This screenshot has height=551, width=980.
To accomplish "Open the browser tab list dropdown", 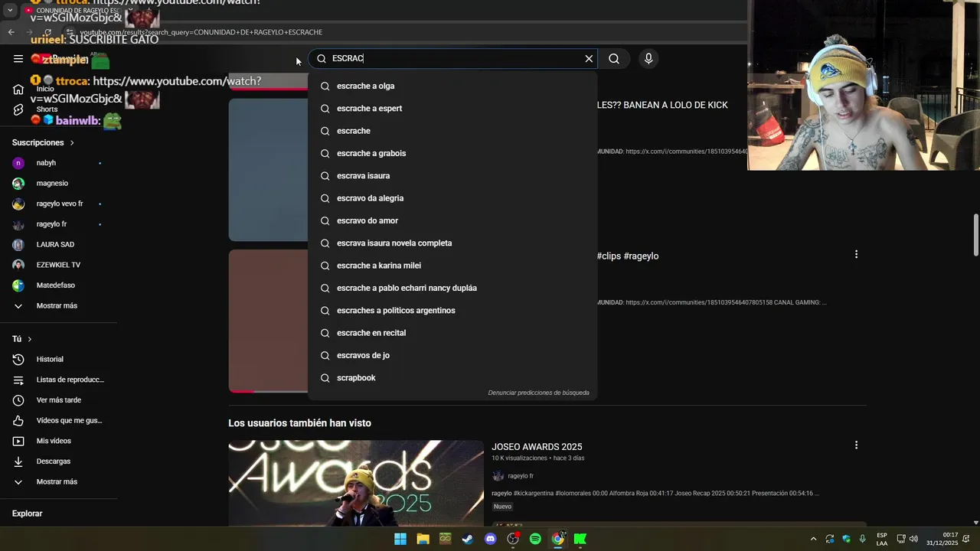I will coord(10,11).
